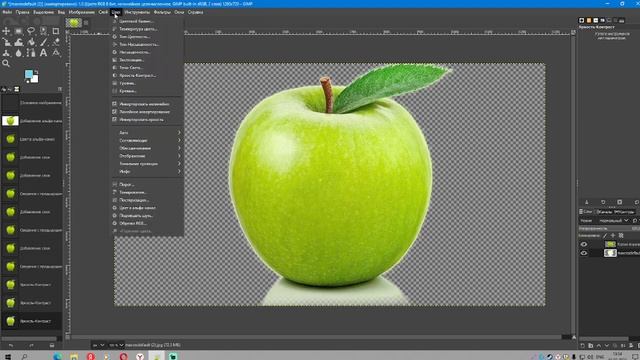Open the layer mode dropdown
Viewport: 640px width, 360px height.
tap(613, 220)
